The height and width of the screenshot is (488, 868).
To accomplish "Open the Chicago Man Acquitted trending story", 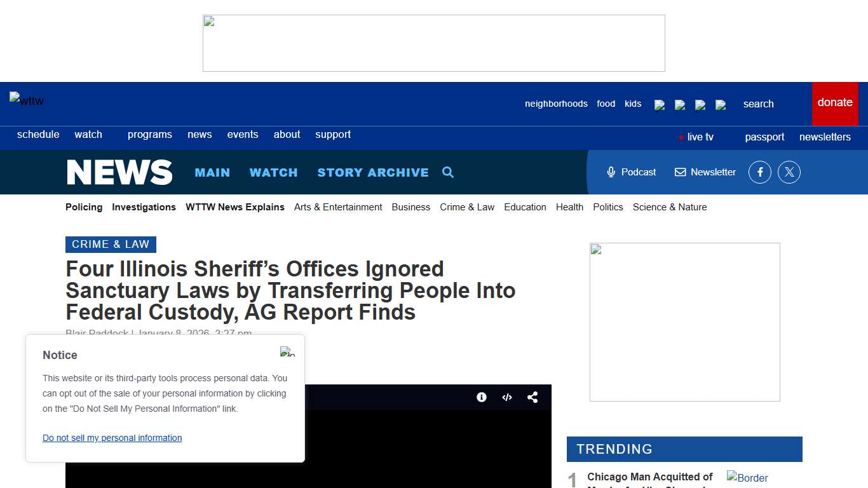I will [x=649, y=477].
